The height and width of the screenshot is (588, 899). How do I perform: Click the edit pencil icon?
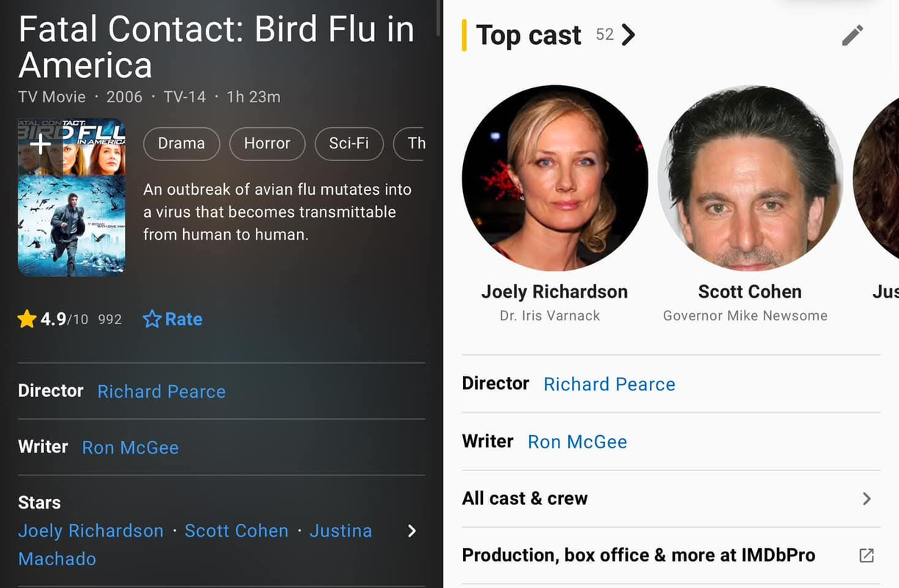tap(852, 35)
